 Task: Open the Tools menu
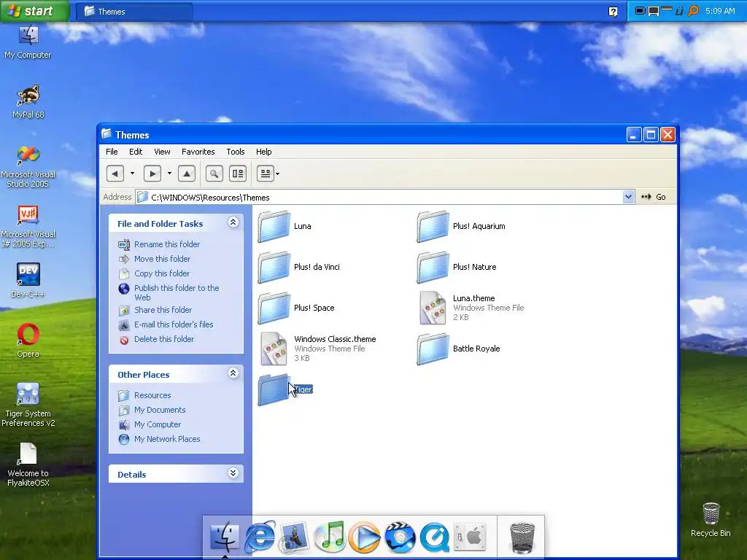coord(236,152)
